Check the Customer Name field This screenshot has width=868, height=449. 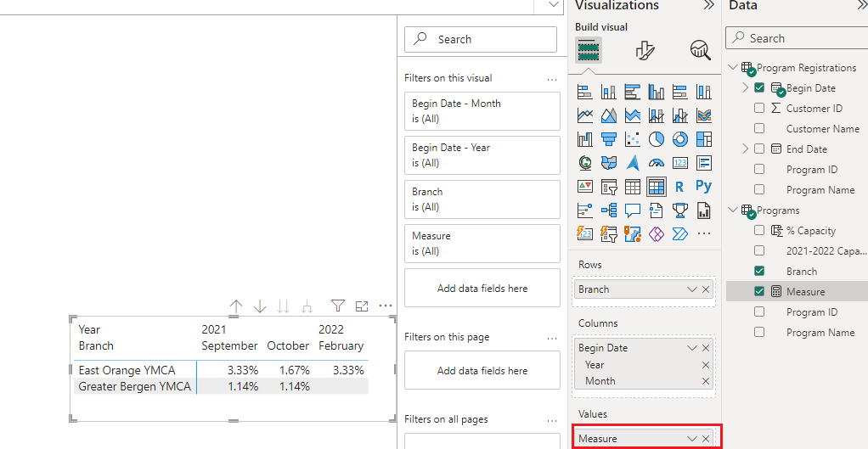759,128
